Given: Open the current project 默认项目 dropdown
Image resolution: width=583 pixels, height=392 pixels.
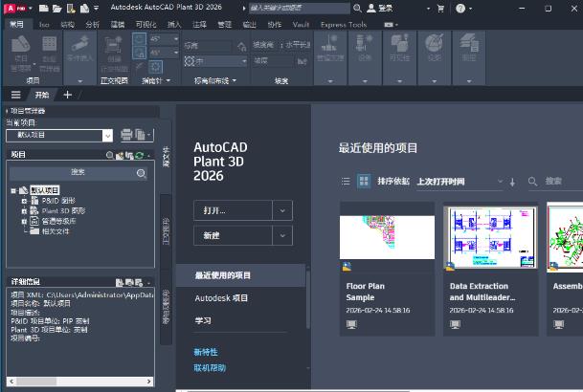Looking at the screenshot, I should [x=107, y=136].
